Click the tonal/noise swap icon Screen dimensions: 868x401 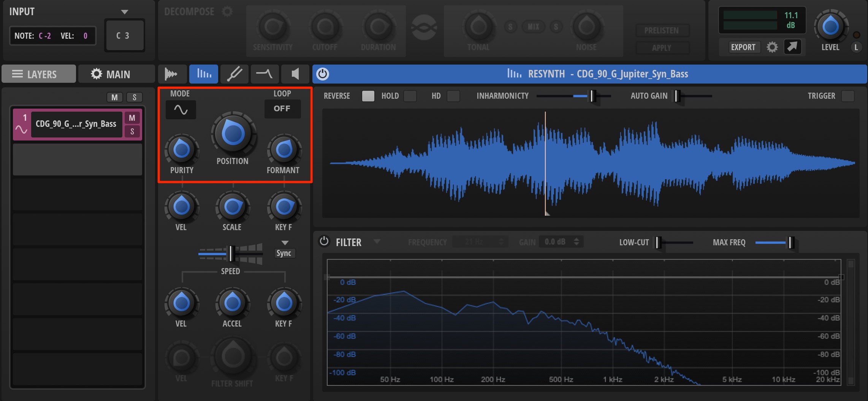(424, 27)
